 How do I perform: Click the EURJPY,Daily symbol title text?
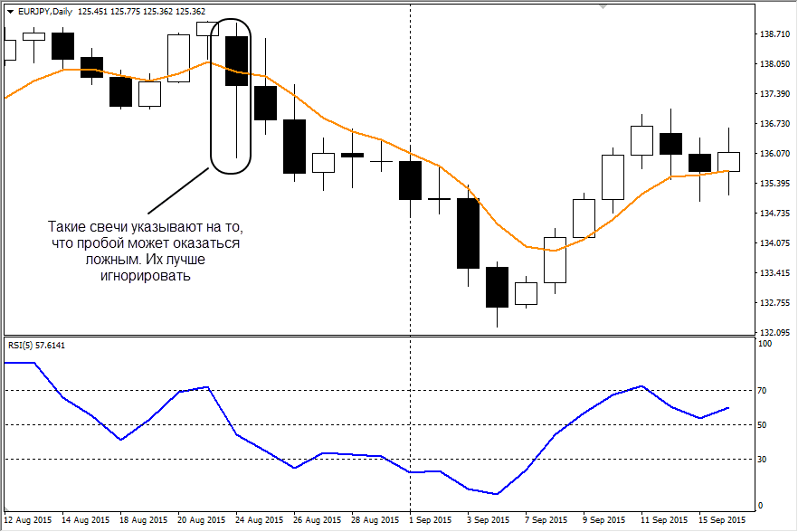pos(45,11)
